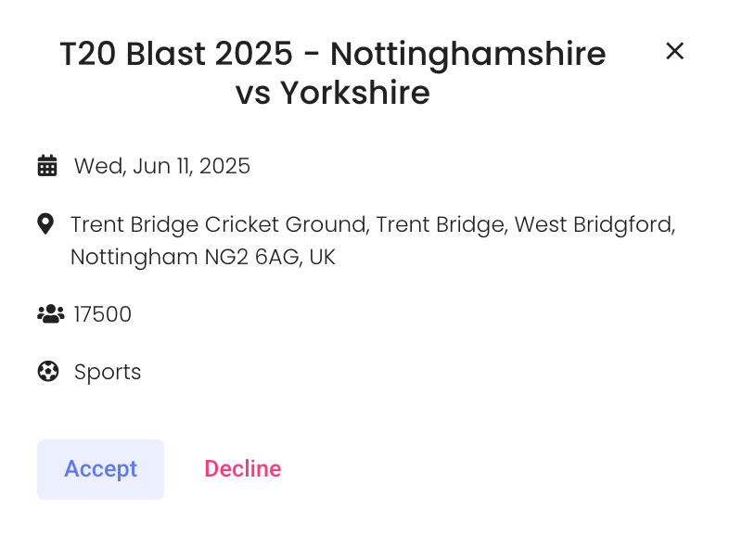
Task: Decline the event invitation
Action: coord(243,469)
